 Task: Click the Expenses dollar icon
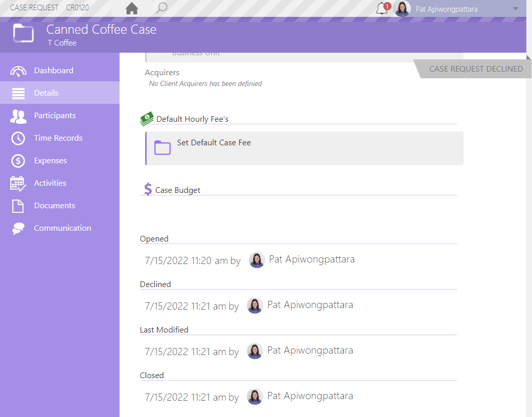pyautogui.click(x=18, y=161)
